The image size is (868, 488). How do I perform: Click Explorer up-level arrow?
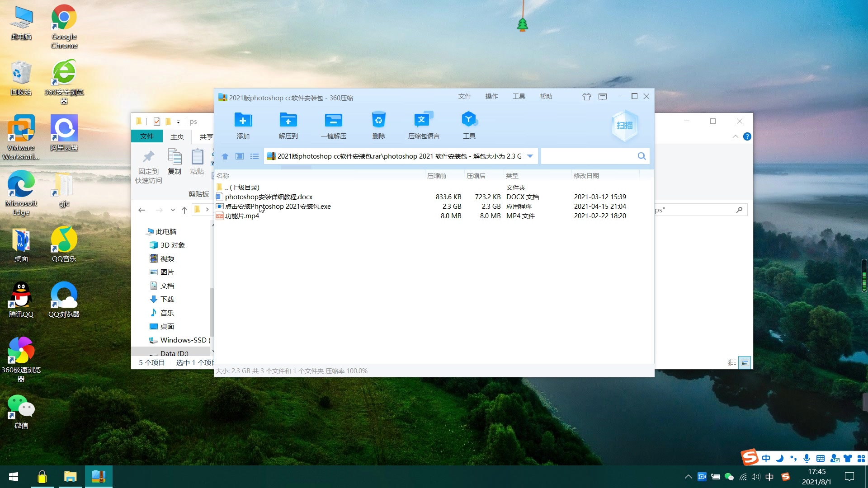click(184, 210)
